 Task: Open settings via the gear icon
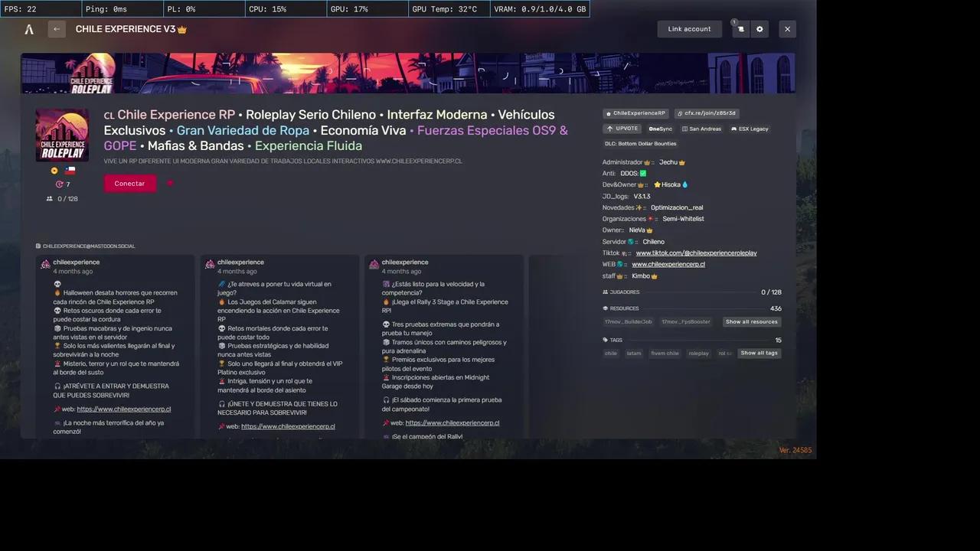(x=759, y=28)
